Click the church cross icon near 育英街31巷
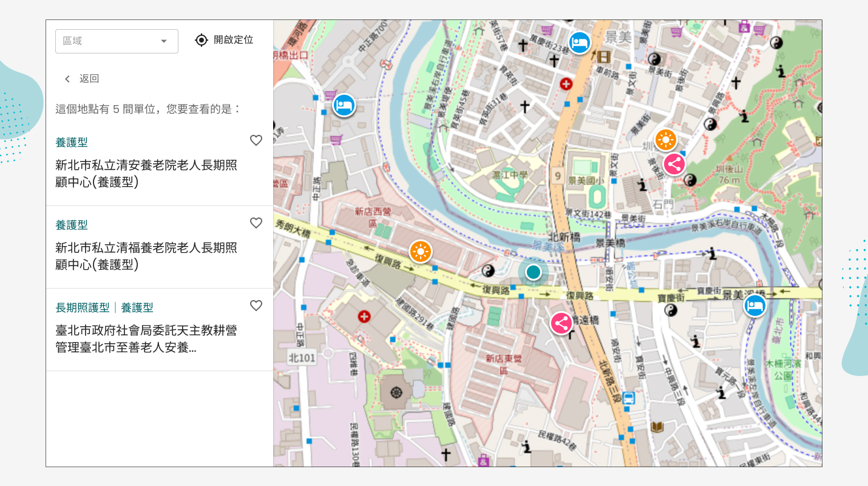Image resolution: width=868 pixels, height=486 pixels. point(525,108)
